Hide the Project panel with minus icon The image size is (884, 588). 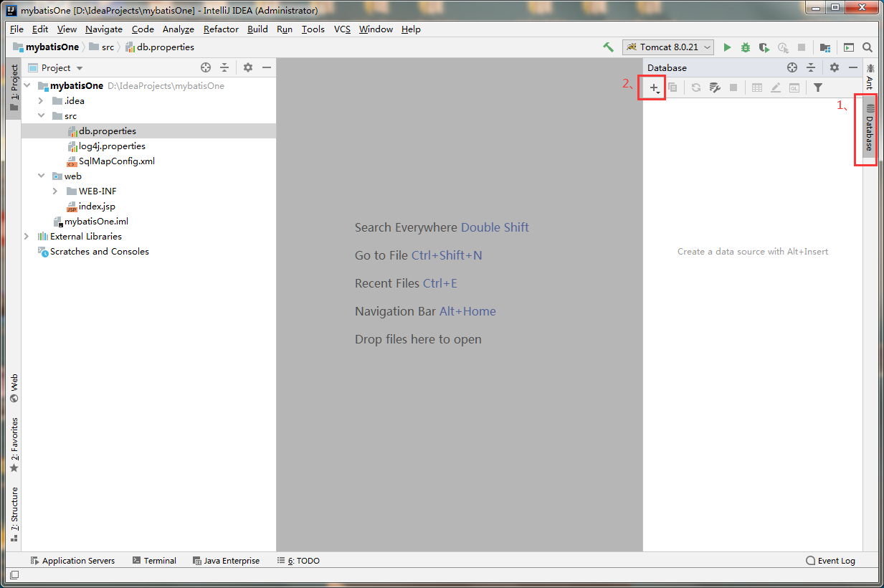267,67
